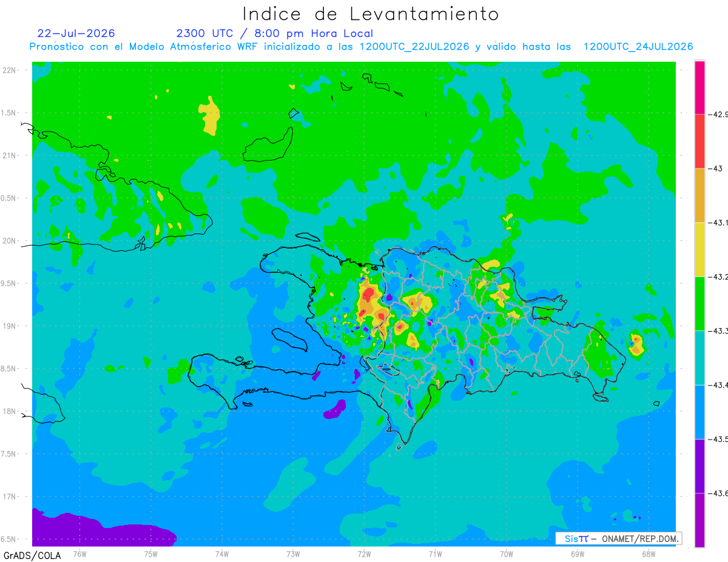The image size is (728, 562).
Task: Click the "Indice de Levantamiento" title
Action: click(x=371, y=13)
